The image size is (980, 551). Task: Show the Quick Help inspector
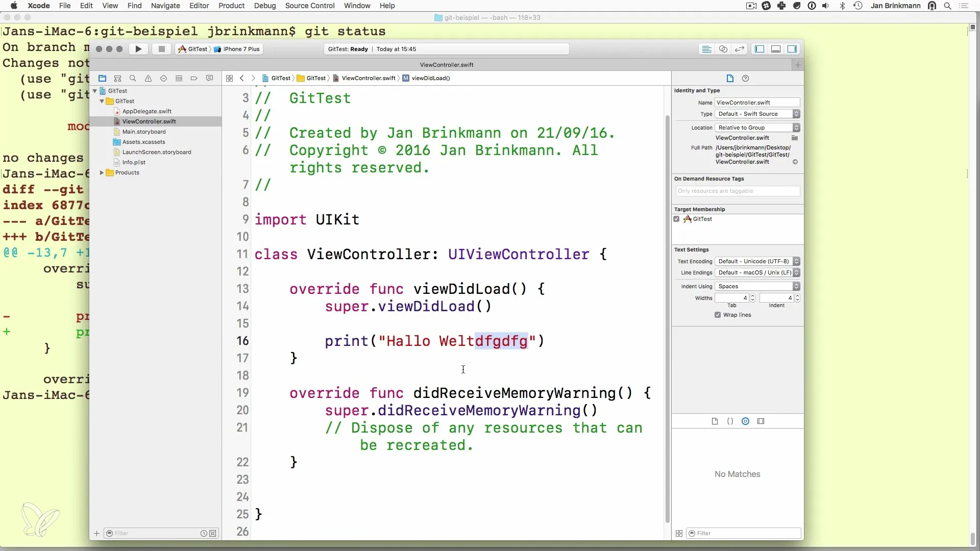[x=745, y=78]
